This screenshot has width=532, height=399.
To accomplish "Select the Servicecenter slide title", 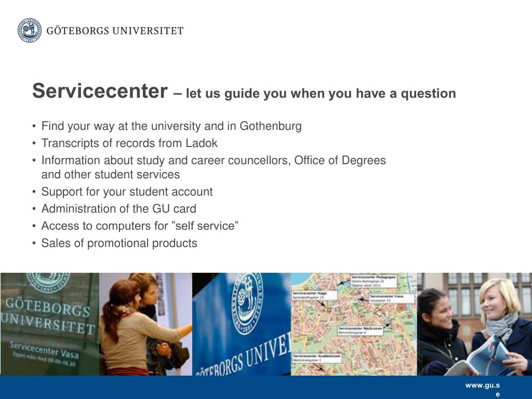I will (100, 91).
